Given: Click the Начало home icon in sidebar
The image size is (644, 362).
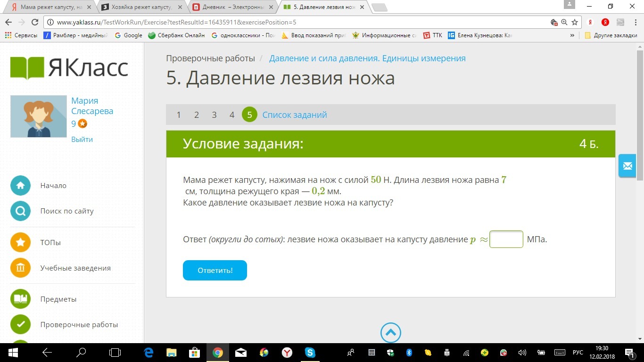Looking at the screenshot, I should 20,186.
